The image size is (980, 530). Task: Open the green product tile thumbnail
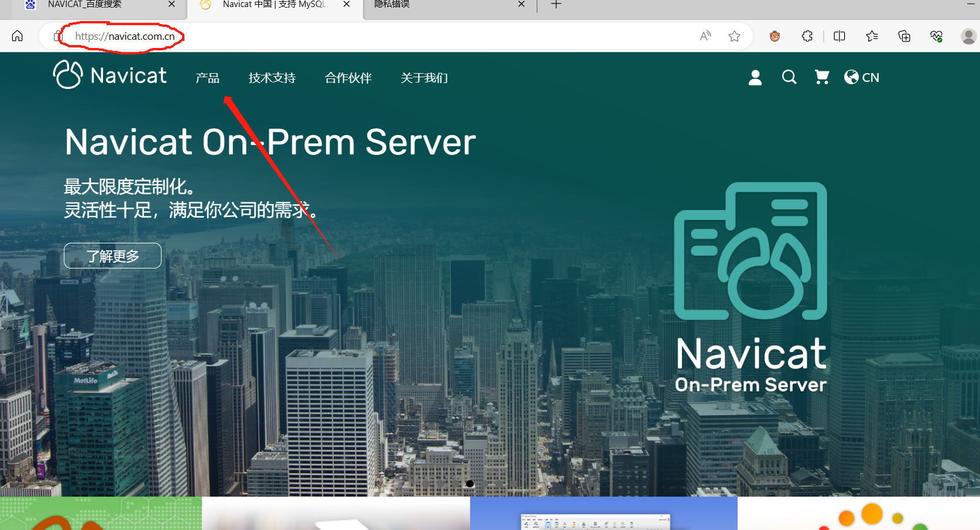pos(101,514)
